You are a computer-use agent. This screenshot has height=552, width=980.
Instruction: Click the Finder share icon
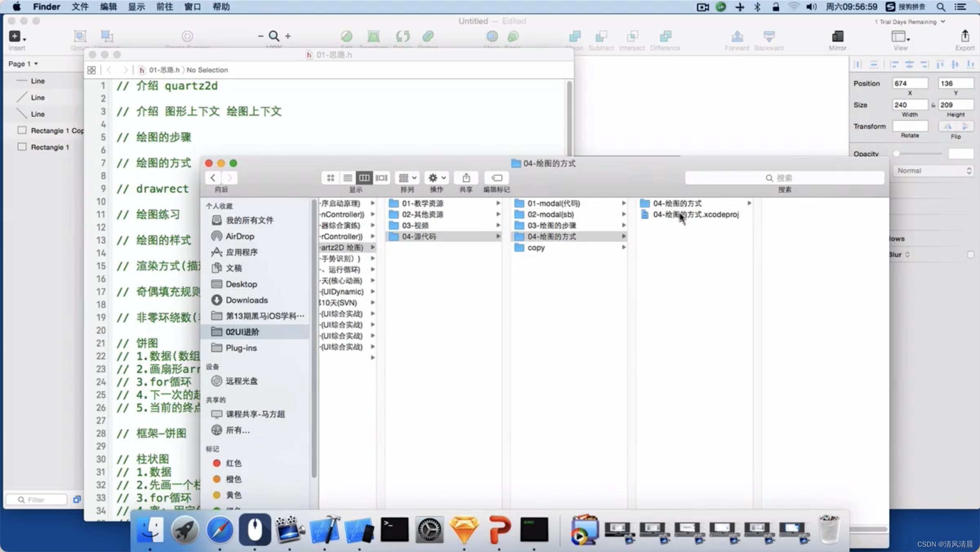(466, 178)
